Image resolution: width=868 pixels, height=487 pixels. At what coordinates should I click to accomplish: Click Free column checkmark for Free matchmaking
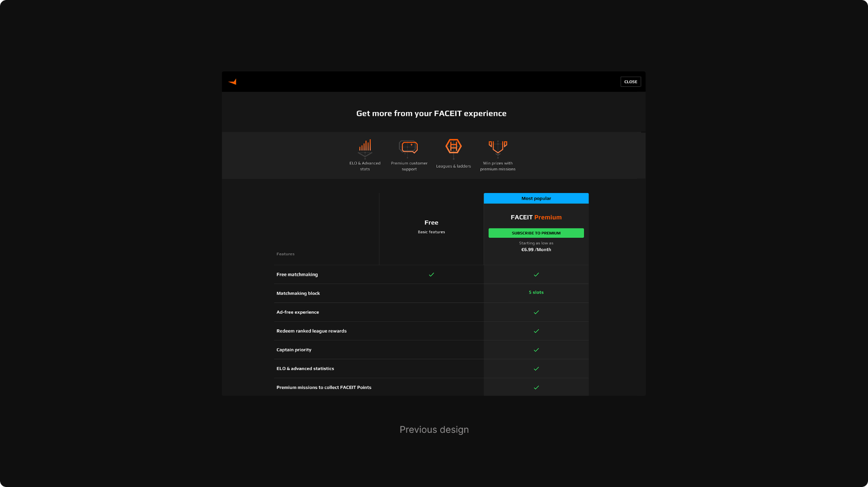pos(431,275)
